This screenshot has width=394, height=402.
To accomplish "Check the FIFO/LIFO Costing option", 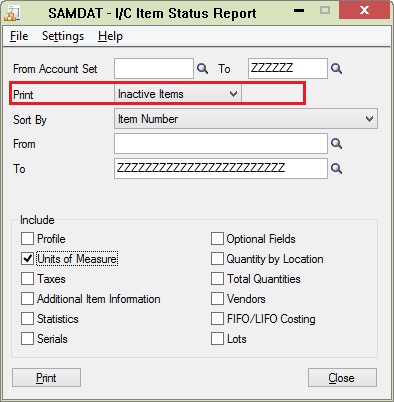I will [x=217, y=319].
